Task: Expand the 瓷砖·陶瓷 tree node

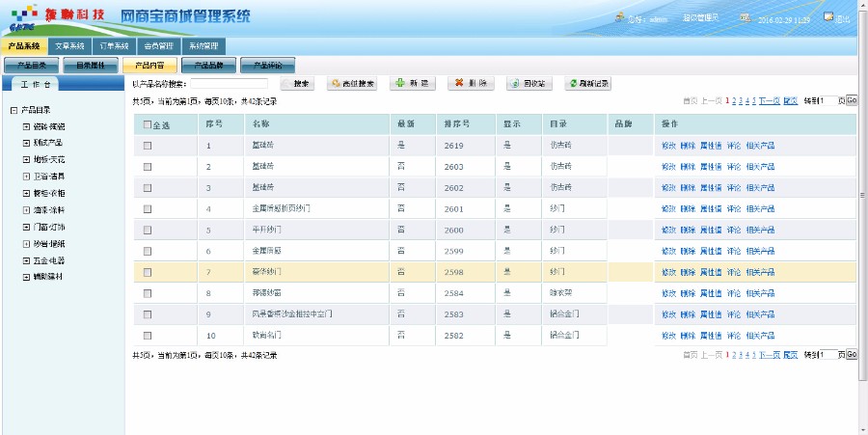Action: (x=26, y=126)
